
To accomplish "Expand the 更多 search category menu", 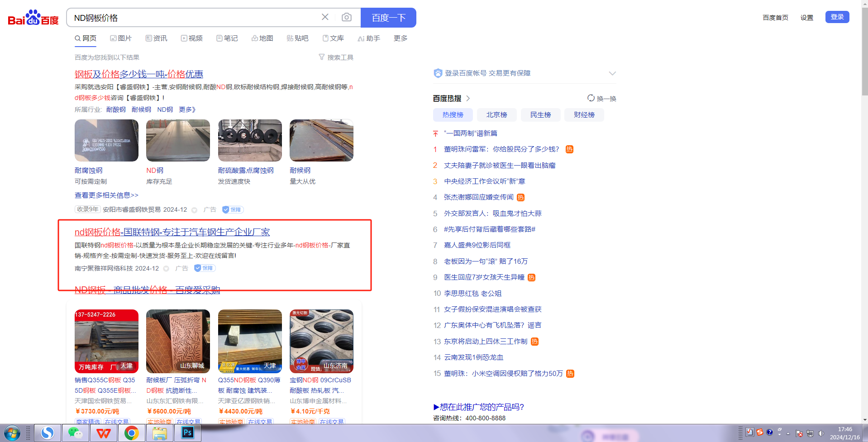I will (x=401, y=38).
